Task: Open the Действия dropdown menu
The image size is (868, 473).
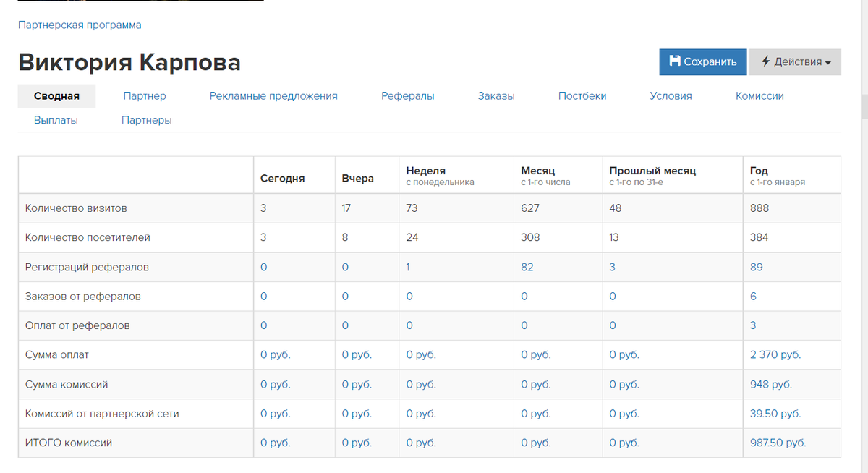Action: 795,61
